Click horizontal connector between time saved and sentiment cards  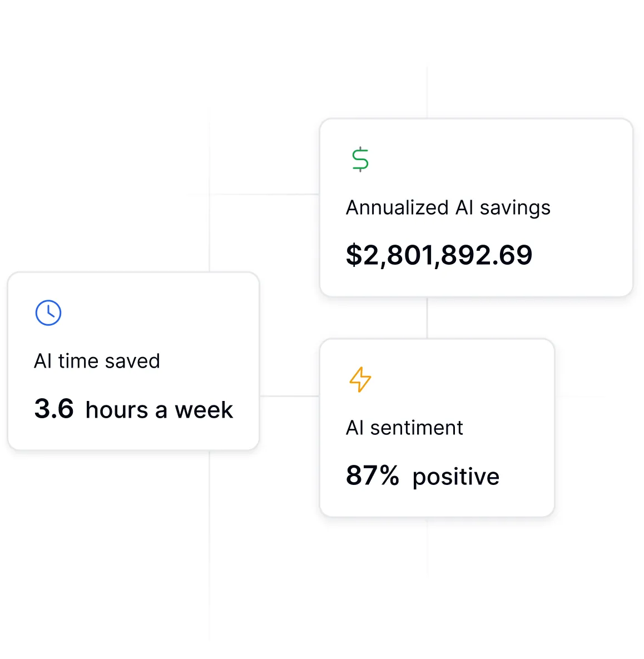289,397
